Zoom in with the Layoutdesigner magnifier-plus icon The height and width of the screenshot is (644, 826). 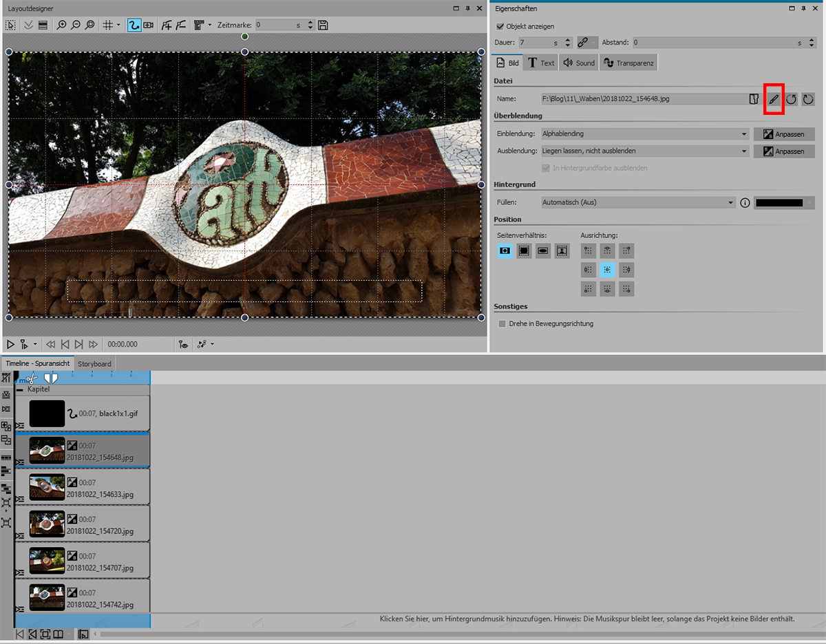[x=62, y=25]
